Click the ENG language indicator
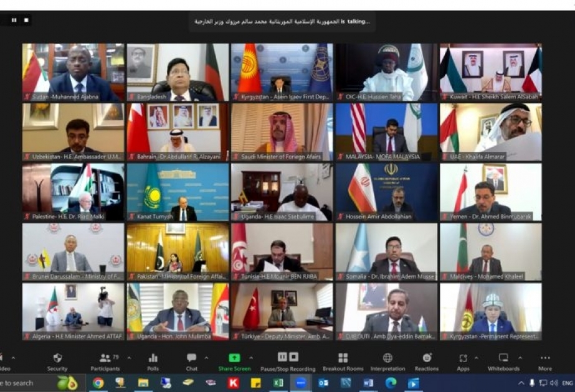 [568, 383]
